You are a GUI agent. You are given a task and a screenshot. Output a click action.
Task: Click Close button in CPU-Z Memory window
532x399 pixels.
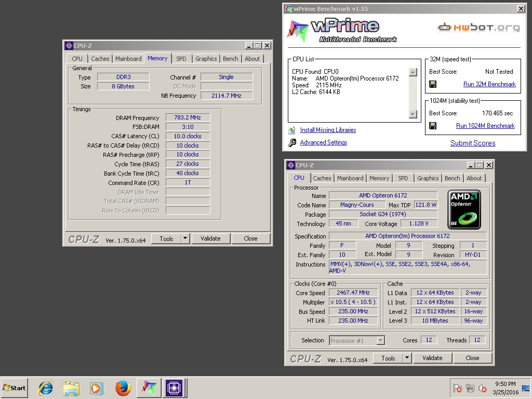(x=250, y=238)
